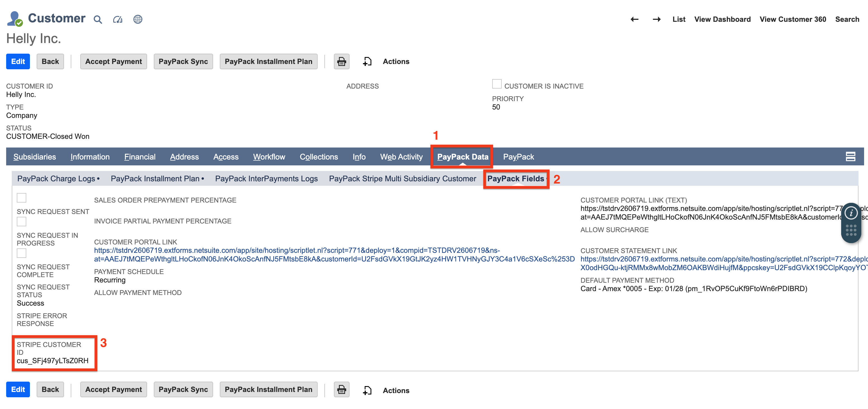
Task: Click the top new-note icon beside Actions
Action: coord(367,62)
